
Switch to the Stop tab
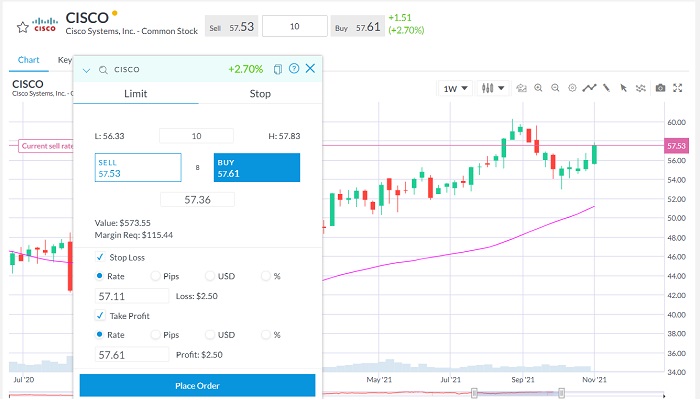(260, 94)
